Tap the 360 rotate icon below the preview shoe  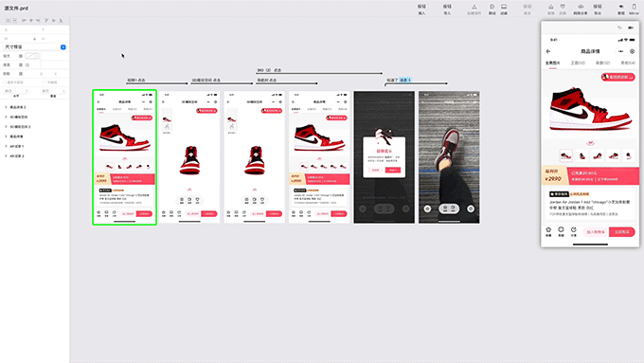point(590,143)
